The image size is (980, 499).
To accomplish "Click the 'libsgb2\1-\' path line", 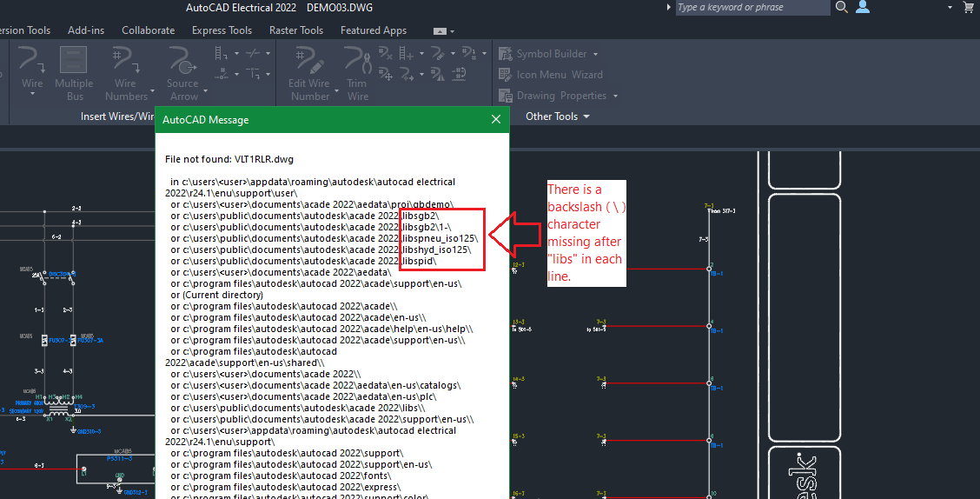I will click(x=311, y=227).
